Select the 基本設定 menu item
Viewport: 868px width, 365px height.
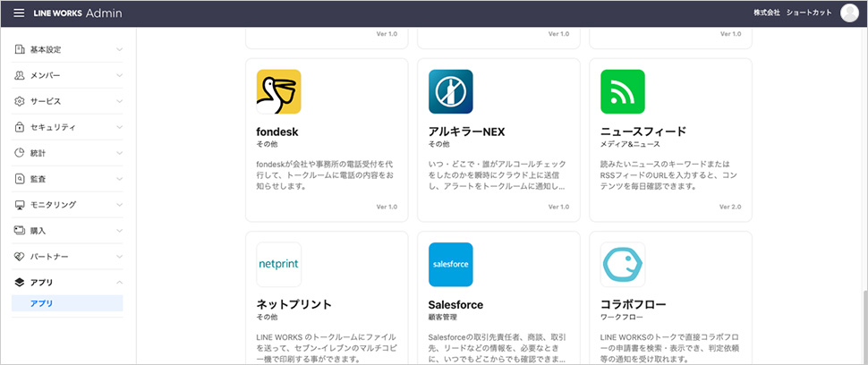(67, 50)
